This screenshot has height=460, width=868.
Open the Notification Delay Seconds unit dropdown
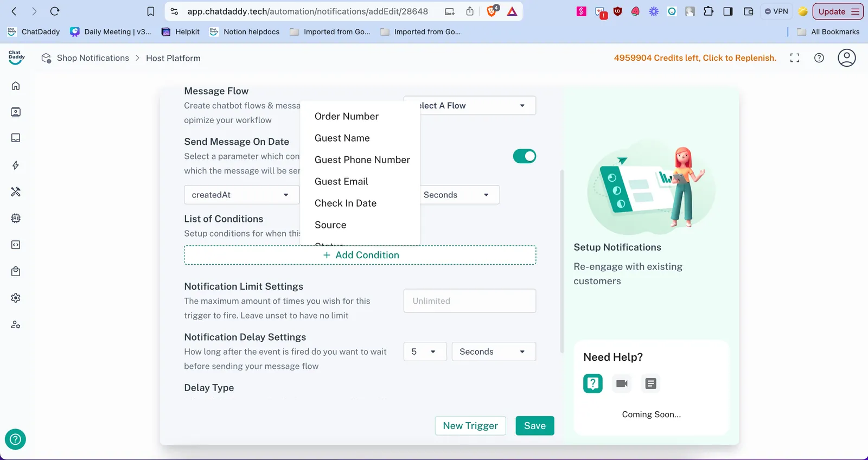click(x=493, y=352)
